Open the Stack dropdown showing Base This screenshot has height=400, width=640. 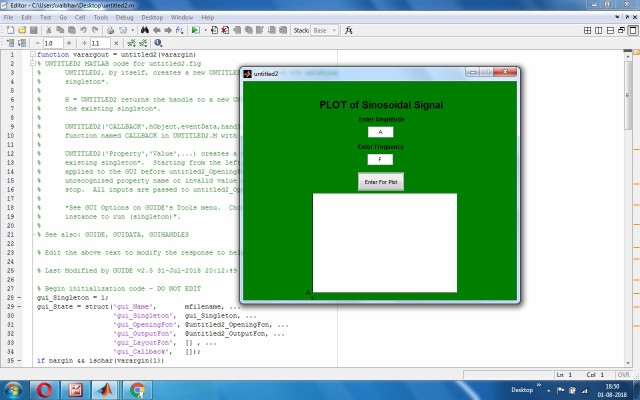tap(323, 31)
